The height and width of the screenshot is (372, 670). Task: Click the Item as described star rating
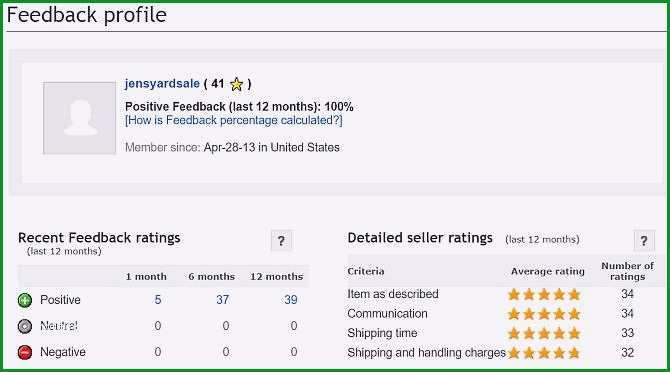tap(544, 294)
